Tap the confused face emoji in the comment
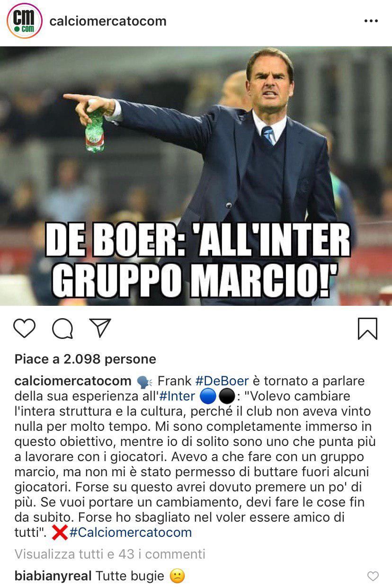 pos(178,576)
